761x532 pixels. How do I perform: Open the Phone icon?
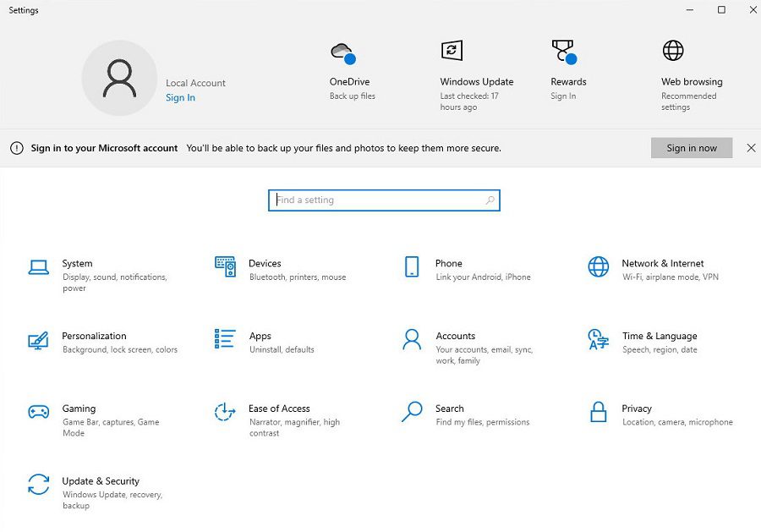click(412, 266)
